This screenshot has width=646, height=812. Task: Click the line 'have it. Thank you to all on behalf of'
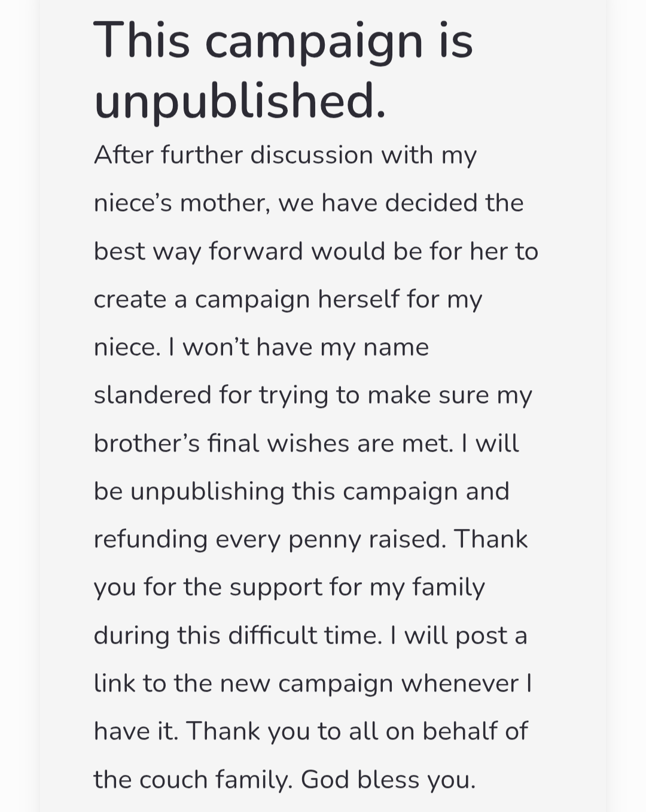pos(311,732)
